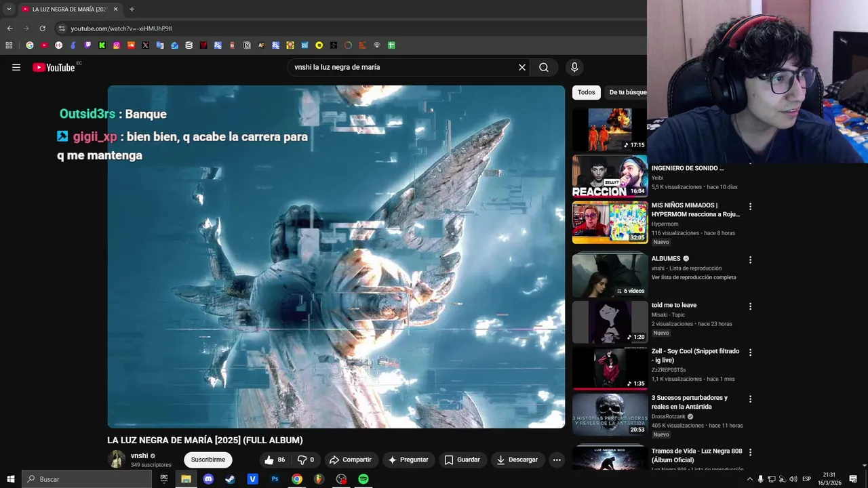Open the REACCION 16:04 thumbnail
Image resolution: width=868 pixels, height=488 pixels.
(610, 176)
